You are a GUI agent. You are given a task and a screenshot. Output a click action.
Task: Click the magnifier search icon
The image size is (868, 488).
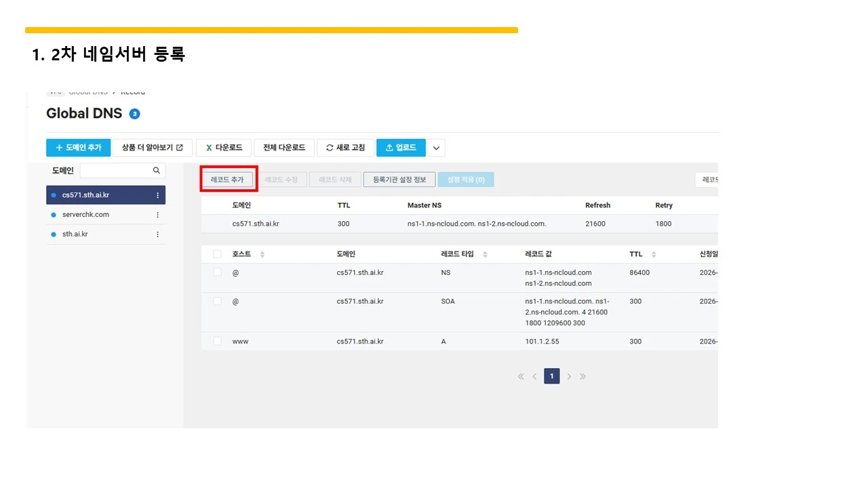tap(157, 171)
